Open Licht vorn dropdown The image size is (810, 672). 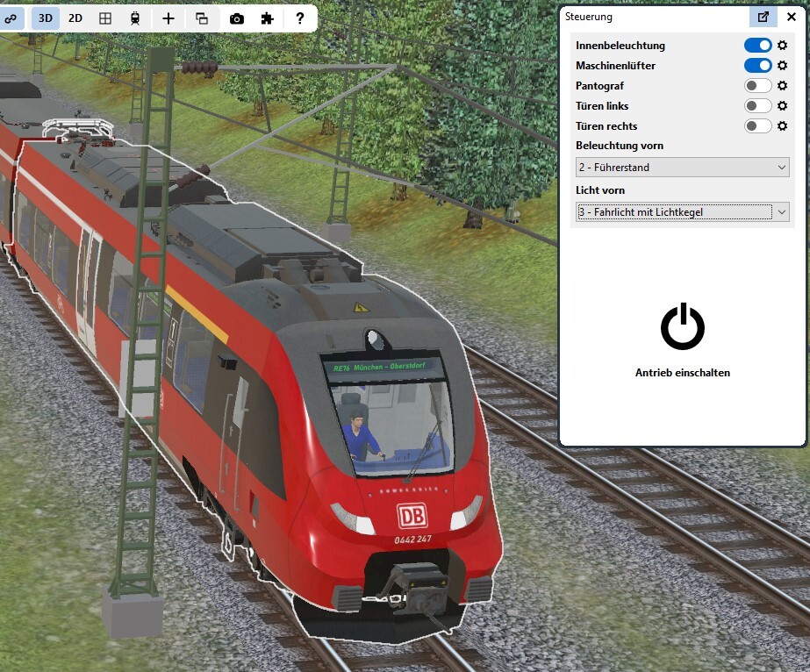(683, 211)
